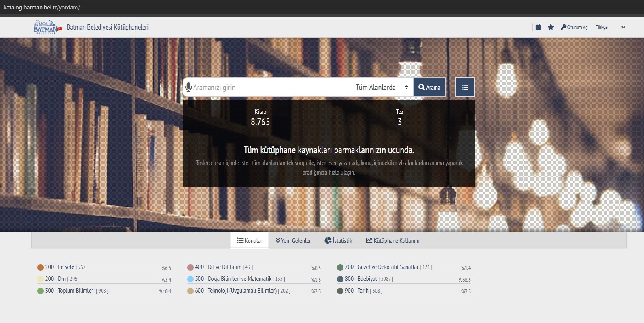Open the 800 - Edebiyat subject
Viewport: 644px width, 323px height.
pyautogui.click(x=361, y=279)
